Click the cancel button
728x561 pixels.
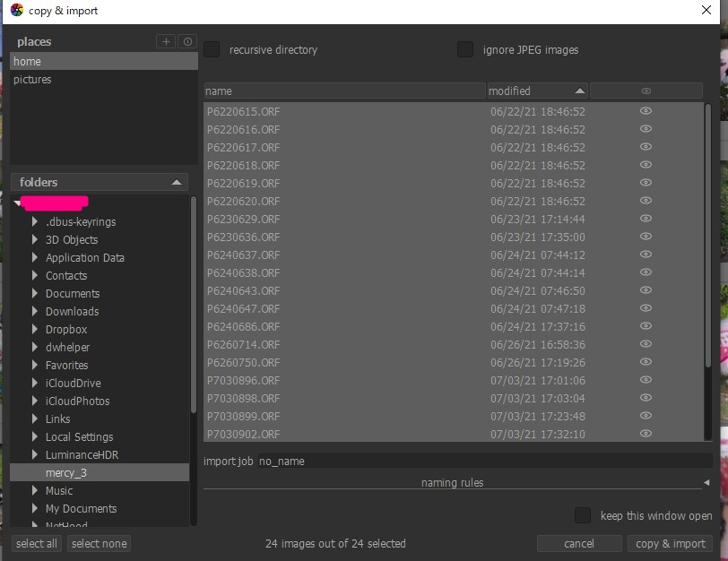coord(579,543)
